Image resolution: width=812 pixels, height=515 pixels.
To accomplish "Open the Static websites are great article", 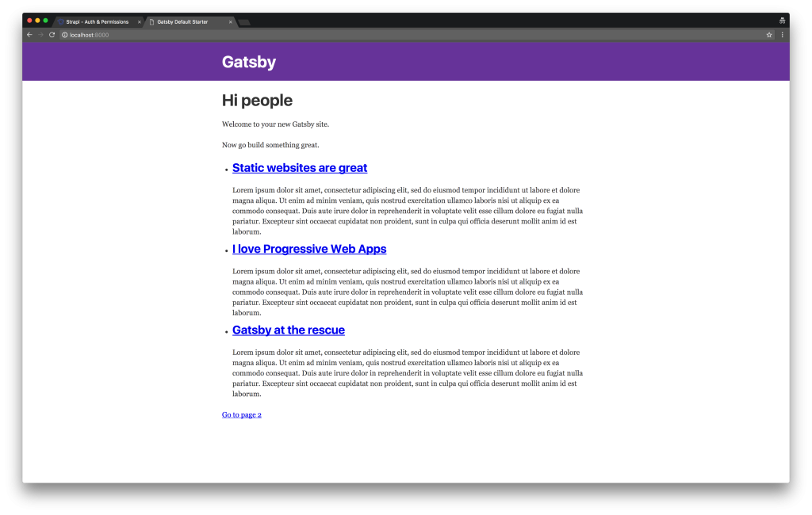I will coord(299,168).
